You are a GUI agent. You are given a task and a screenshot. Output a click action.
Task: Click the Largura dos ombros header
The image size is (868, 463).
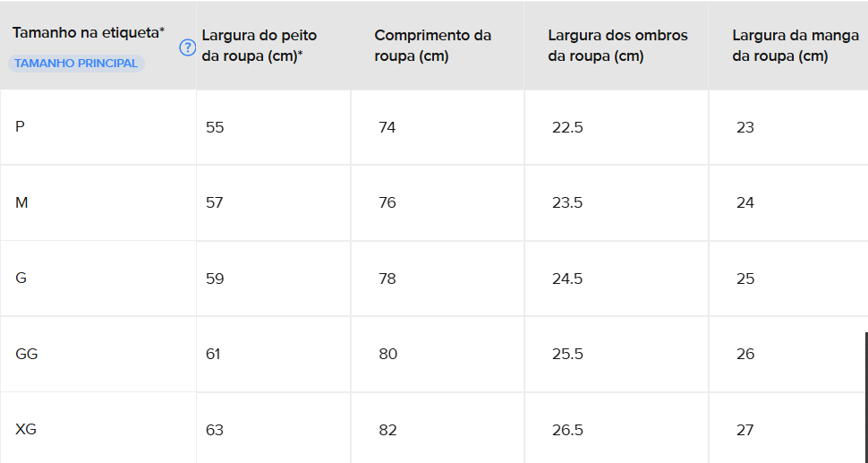point(617,46)
